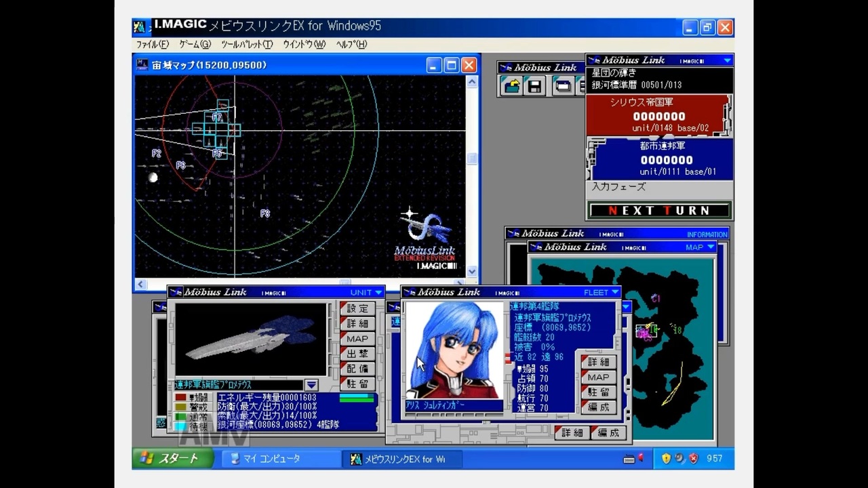Click the commander portrait in FLEET window
Image resolution: width=868 pixels, height=488 pixels.
click(x=454, y=350)
